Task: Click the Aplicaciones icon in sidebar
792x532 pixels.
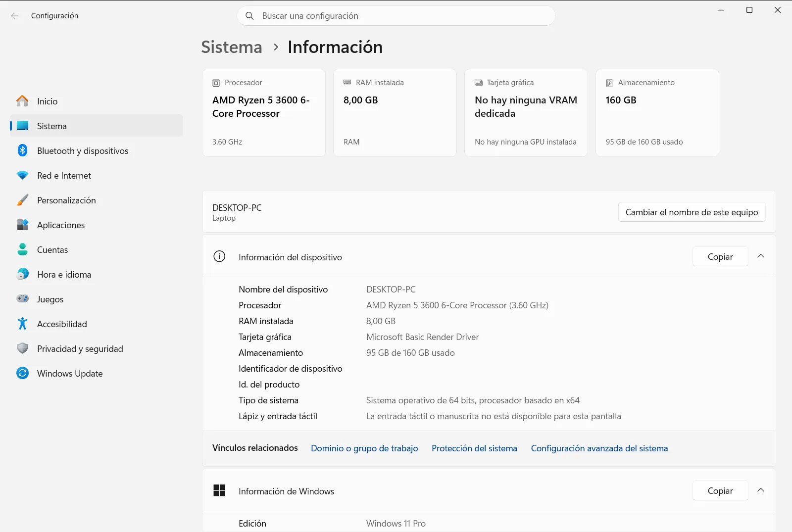Action: click(22, 225)
